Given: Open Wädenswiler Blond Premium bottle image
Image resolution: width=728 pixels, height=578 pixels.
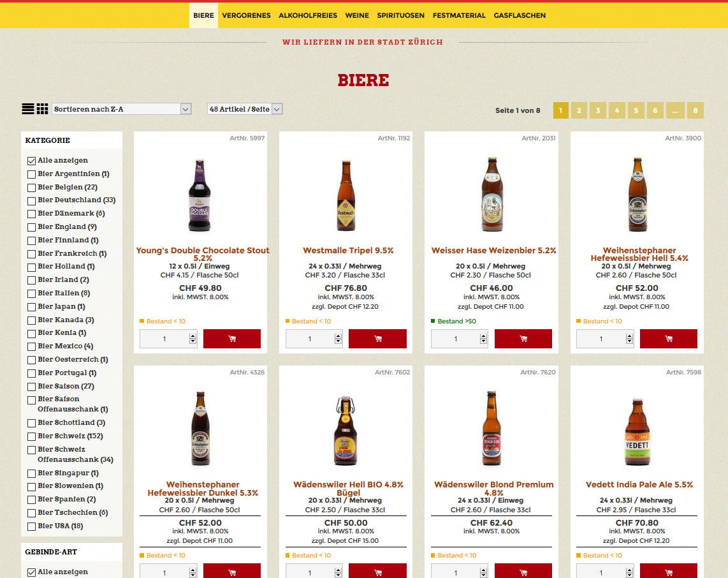Looking at the screenshot, I should [x=491, y=428].
